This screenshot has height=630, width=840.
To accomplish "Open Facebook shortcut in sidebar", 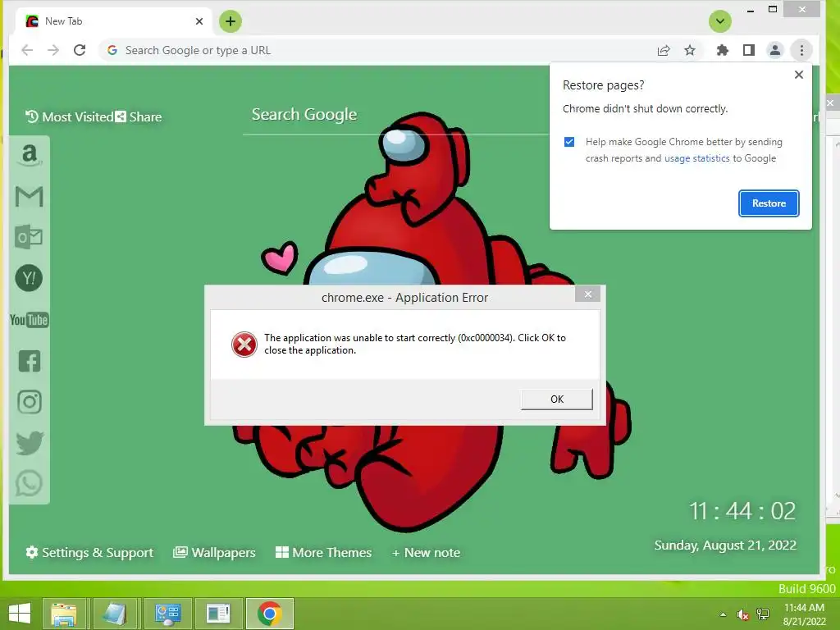I will pyautogui.click(x=30, y=361).
